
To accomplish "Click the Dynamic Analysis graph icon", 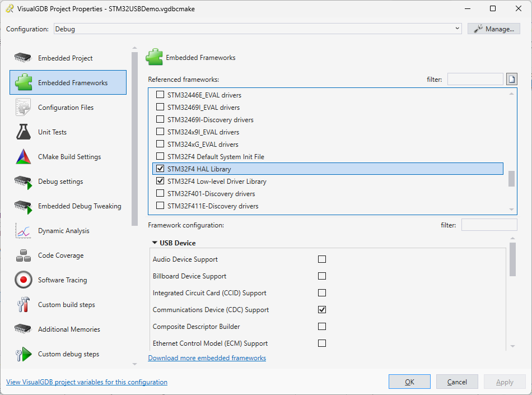I will 23,231.
